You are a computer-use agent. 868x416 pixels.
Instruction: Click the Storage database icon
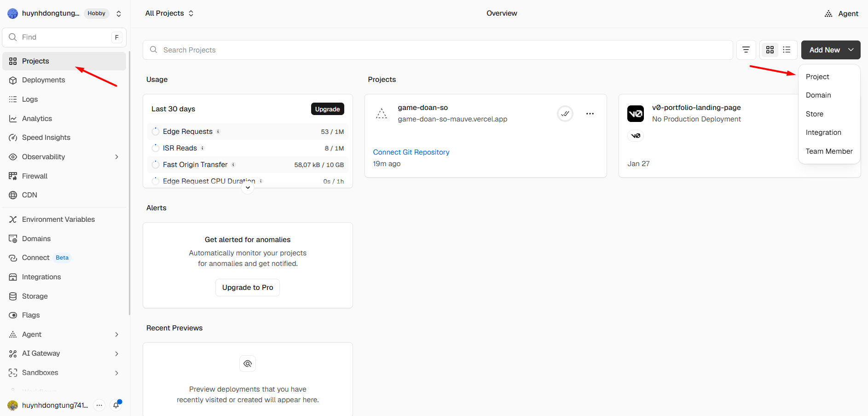click(x=13, y=296)
